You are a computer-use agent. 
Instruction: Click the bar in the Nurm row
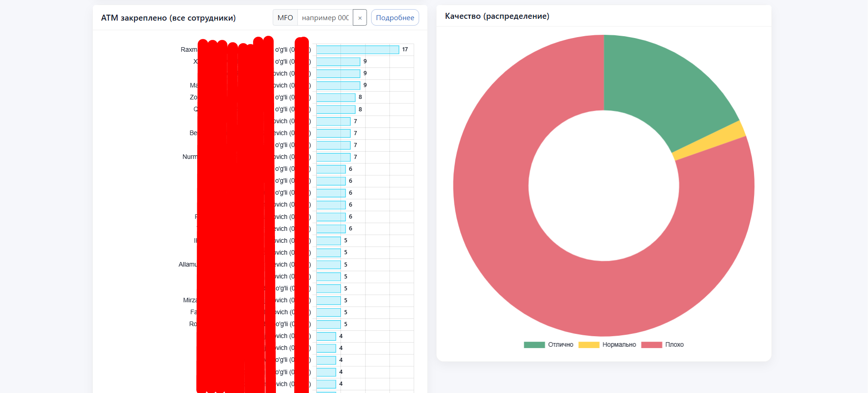point(333,157)
